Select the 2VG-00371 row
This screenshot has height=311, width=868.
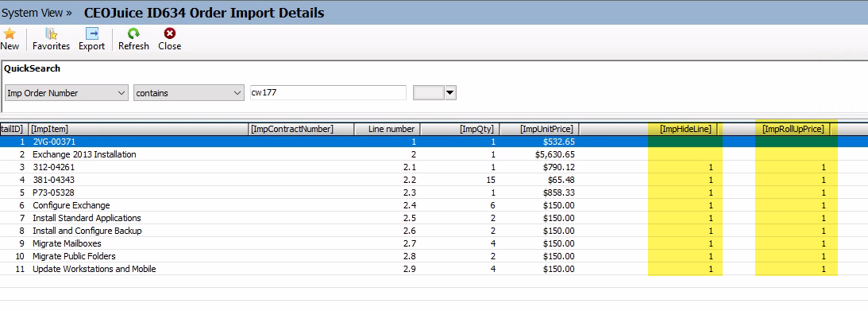tap(434, 142)
